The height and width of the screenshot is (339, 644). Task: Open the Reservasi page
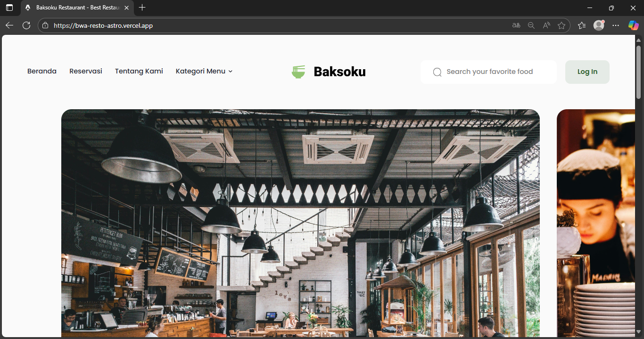tap(86, 71)
